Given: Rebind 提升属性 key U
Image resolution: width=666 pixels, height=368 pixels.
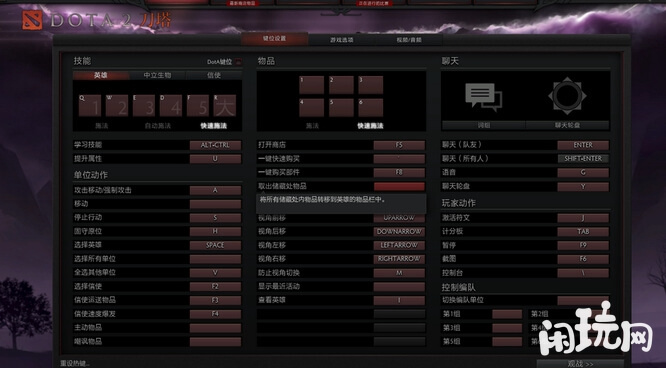Looking at the screenshot, I should point(215,159).
